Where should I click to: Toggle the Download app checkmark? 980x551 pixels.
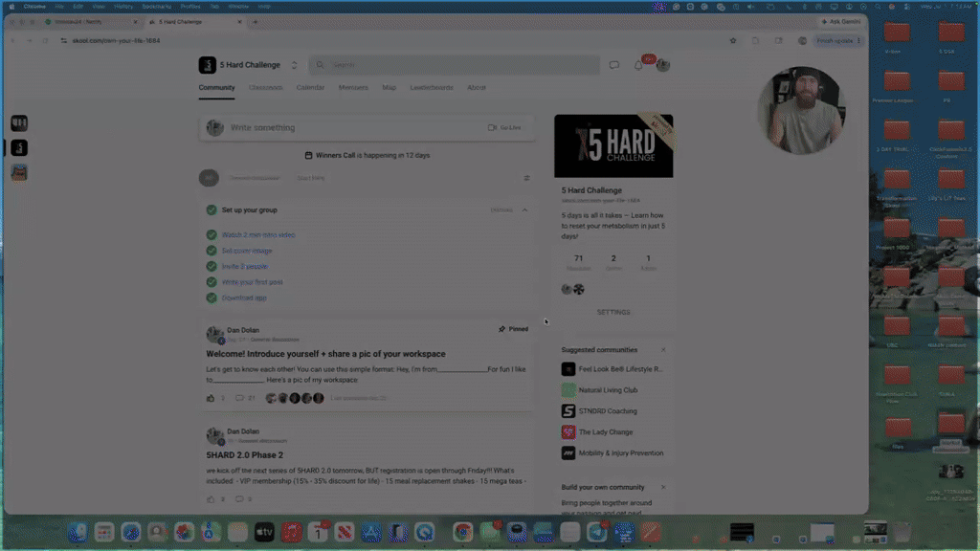tap(212, 298)
